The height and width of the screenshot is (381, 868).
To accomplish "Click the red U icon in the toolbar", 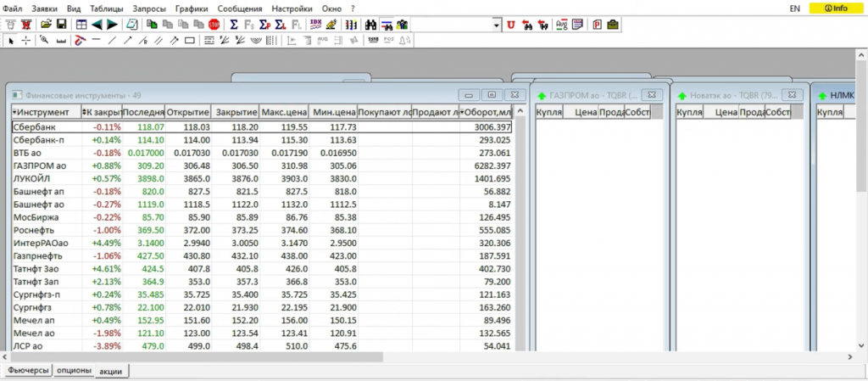I will (x=511, y=25).
